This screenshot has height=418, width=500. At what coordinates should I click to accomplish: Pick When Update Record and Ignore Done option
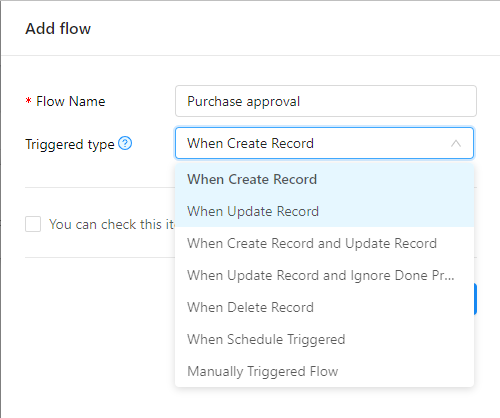(x=324, y=275)
